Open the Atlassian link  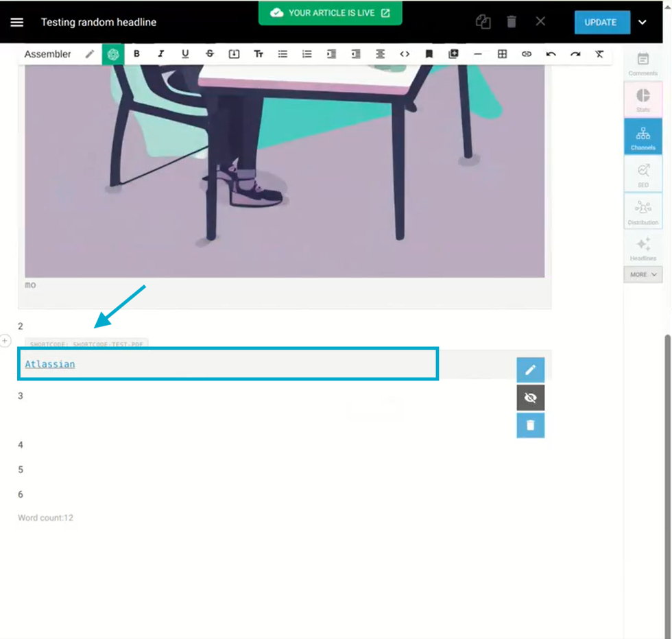(50, 364)
